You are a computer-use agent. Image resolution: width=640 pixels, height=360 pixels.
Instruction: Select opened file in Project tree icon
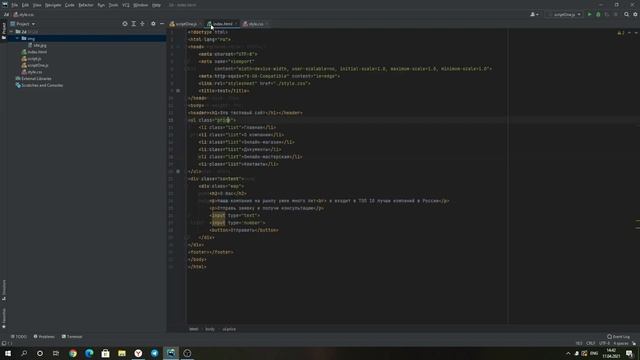(125, 24)
